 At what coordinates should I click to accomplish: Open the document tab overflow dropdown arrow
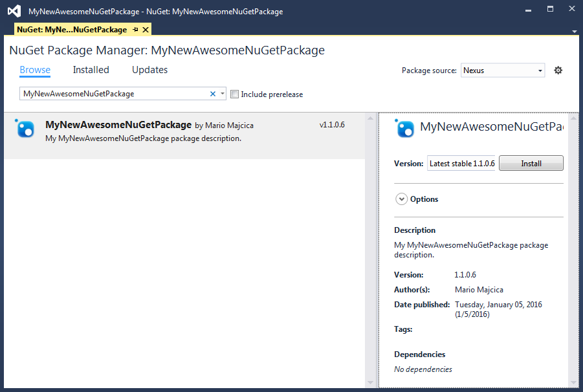click(x=575, y=31)
